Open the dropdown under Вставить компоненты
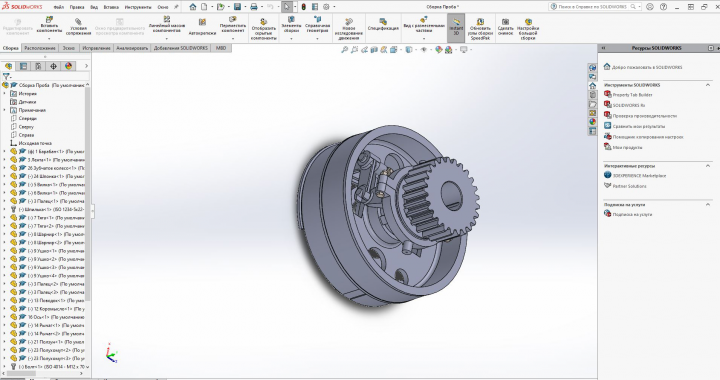This screenshot has width=720, height=380. coord(49,39)
